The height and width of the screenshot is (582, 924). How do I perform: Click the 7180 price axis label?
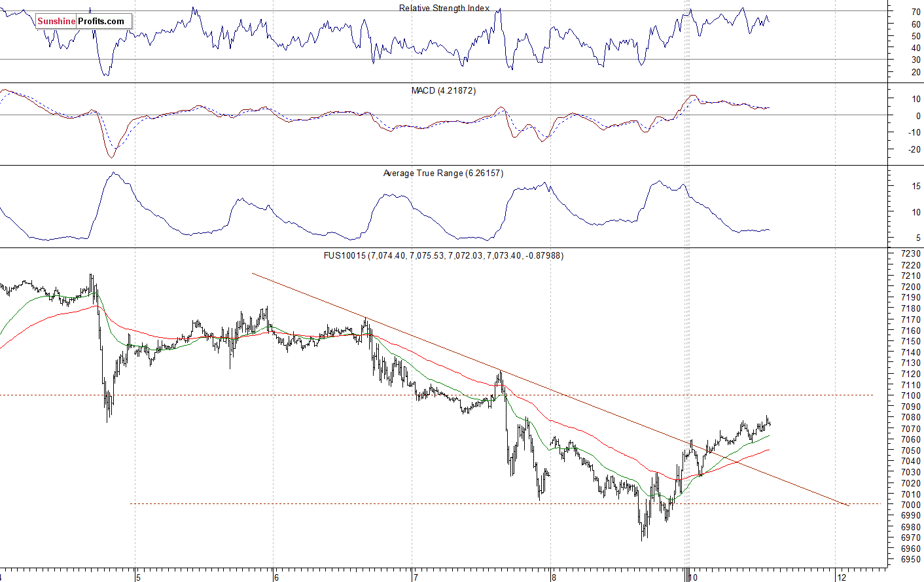(x=910, y=308)
